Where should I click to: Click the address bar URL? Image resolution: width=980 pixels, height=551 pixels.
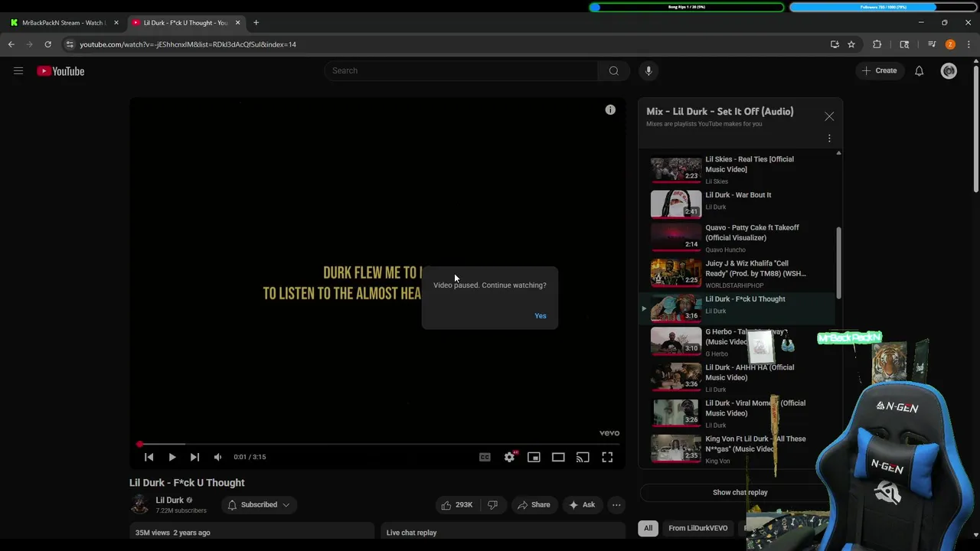[188, 44]
